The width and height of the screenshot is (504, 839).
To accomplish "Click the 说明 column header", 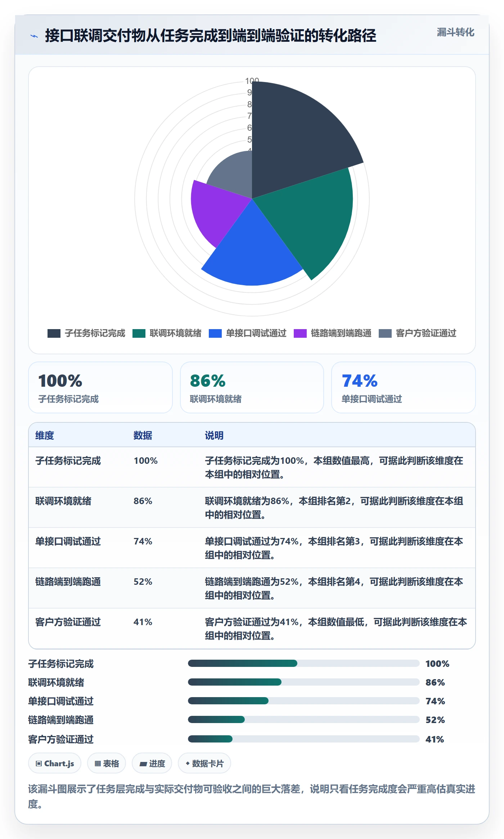I will coord(214,435).
